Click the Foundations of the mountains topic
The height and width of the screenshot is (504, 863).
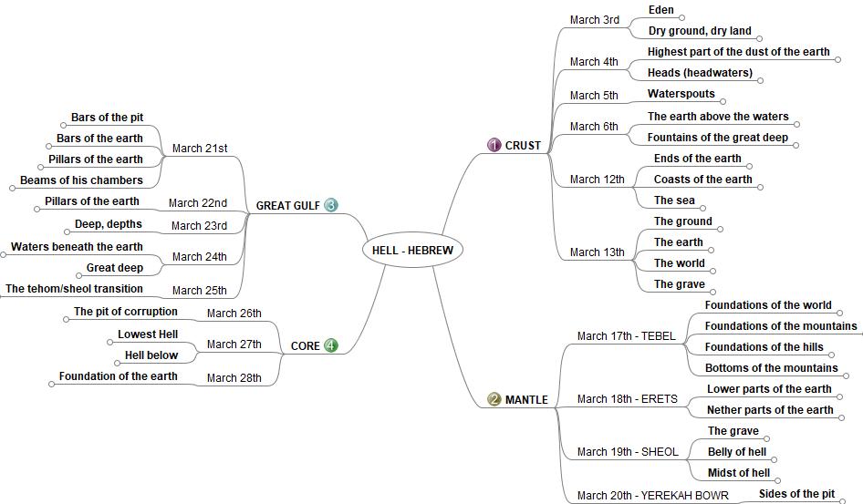click(x=780, y=326)
